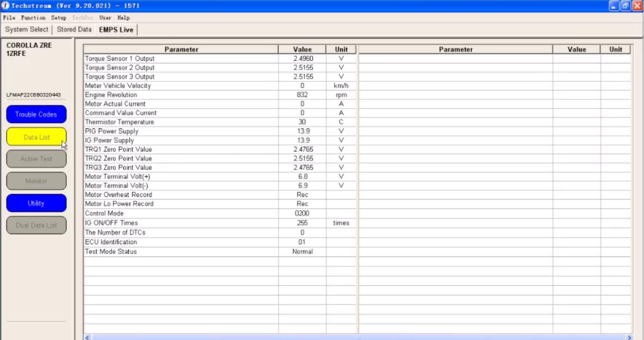This screenshot has width=644, height=340.
Task: Open the Utility button in sidebar
Action: click(x=36, y=203)
